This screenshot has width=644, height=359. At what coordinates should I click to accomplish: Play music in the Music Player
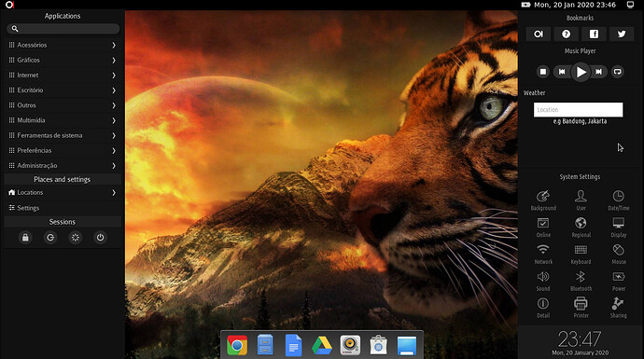tap(581, 72)
